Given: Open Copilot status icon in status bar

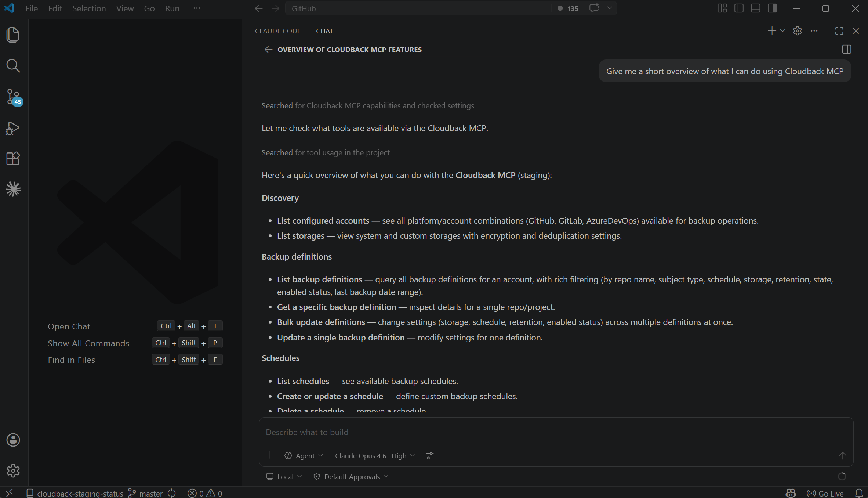Looking at the screenshot, I should (791, 493).
